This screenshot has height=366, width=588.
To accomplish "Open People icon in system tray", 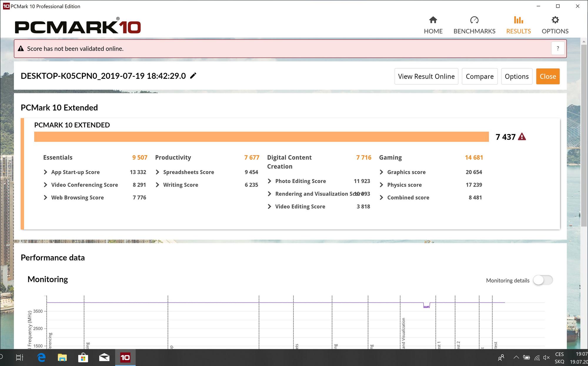I will point(501,358).
